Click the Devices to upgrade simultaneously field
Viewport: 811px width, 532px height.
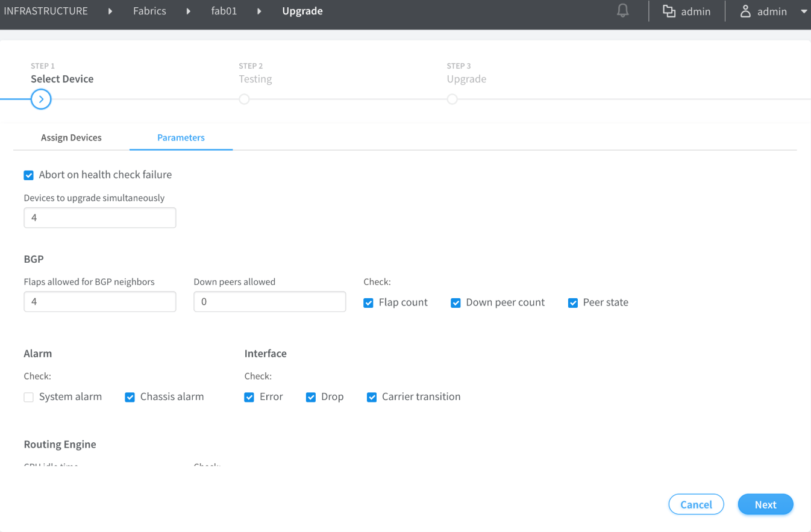pos(100,217)
